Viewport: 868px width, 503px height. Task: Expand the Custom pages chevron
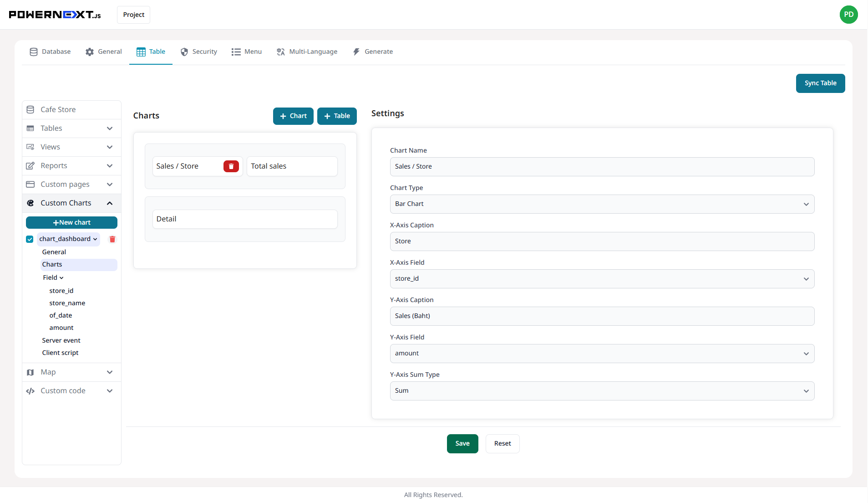click(x=110, y=185)
